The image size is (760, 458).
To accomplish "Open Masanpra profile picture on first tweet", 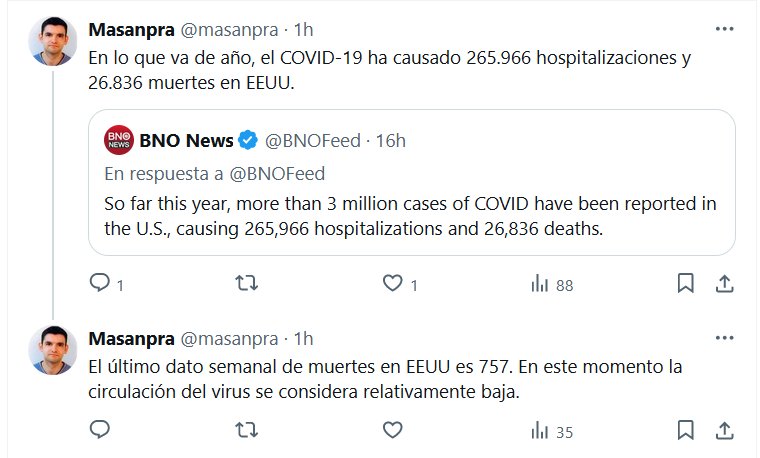I will click(x=55, y=41).
